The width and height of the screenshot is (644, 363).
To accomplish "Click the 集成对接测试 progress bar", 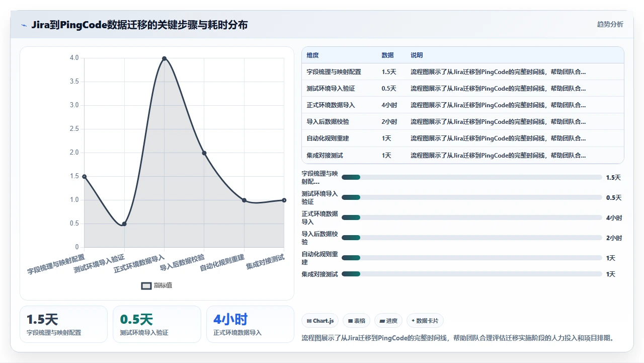I will (x=471, y=274).
